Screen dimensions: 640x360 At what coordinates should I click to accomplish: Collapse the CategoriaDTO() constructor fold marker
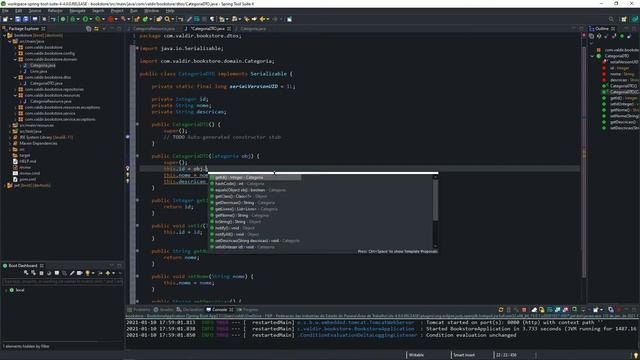coord(138,124)
